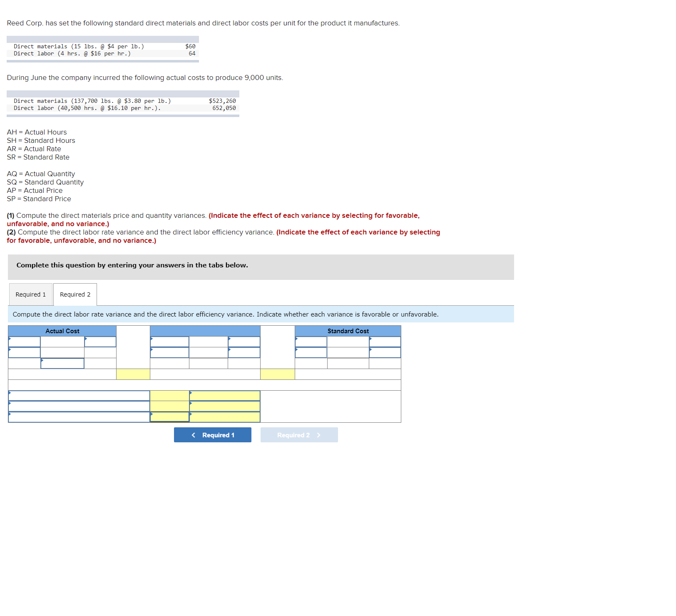Open the first dropdown under Standard Cost header
This screenshot has width=676, height=616.
point(311,342)
